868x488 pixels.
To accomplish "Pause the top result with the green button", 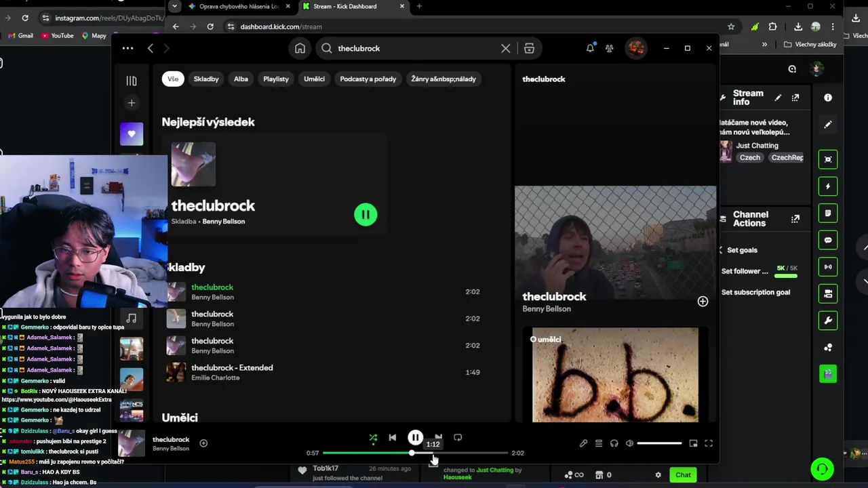I will point(366,215).
